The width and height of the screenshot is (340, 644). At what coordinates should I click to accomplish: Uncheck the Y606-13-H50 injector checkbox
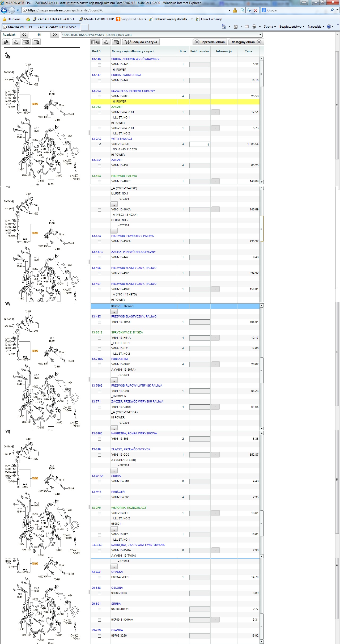[100, 145]
